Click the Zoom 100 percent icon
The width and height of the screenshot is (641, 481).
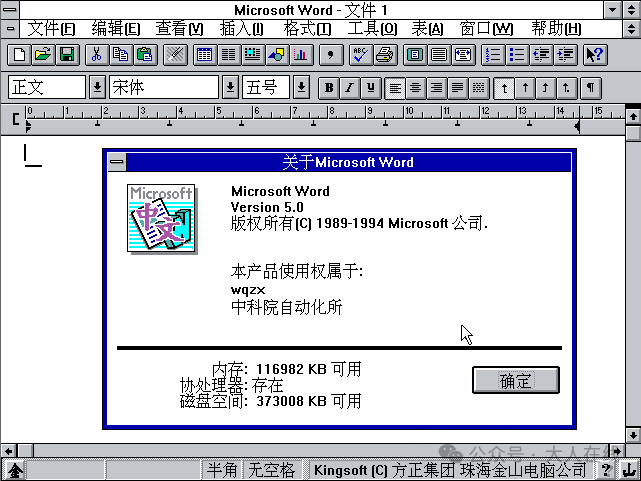pyautogui.click(x=439, y=55)
